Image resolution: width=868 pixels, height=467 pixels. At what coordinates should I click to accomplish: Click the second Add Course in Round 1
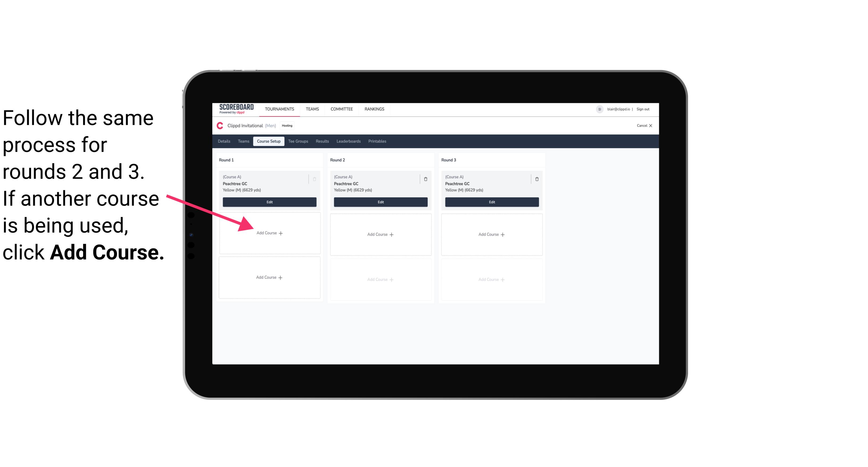(x=270, y=277)
